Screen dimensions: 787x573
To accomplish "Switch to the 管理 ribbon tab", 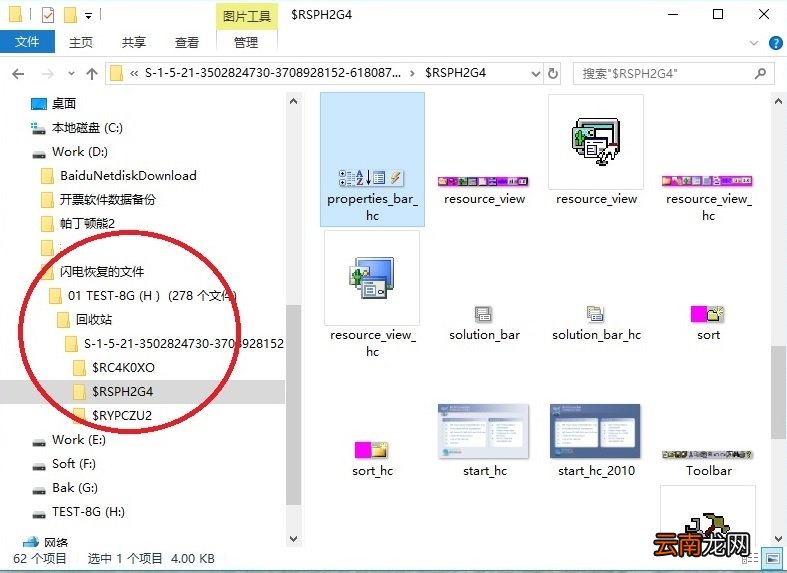I will pyautogui.click(x=246, y=42).
